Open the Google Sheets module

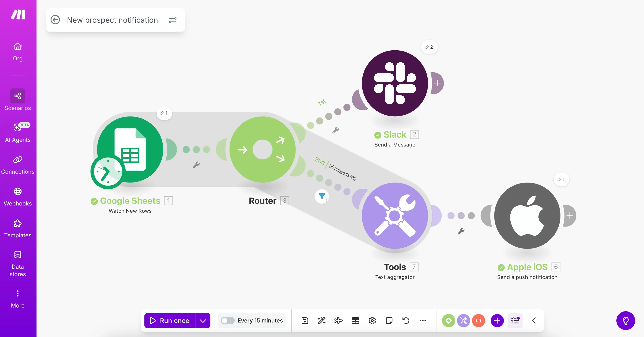tap(130, 149)
